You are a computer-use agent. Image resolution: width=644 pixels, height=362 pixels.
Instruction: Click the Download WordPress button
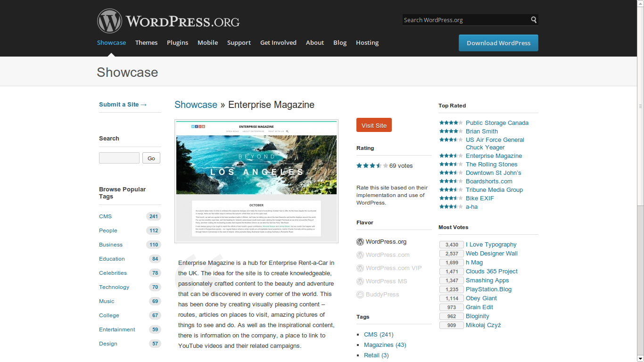coord(498,43)
